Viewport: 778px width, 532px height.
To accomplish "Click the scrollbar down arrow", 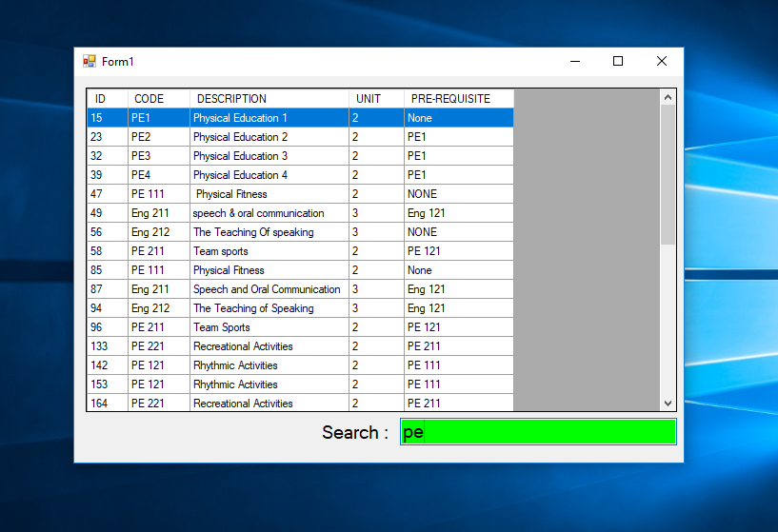I will [668, 404].
